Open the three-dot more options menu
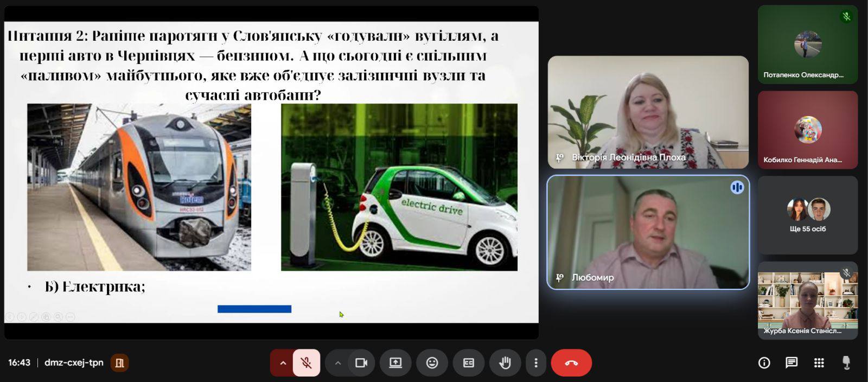This screenshot has height=382, width=868. [536, 363]
